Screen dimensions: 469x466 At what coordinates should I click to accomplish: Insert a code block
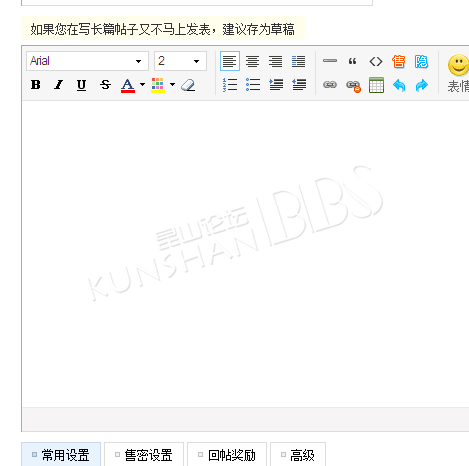pos(376,62)
